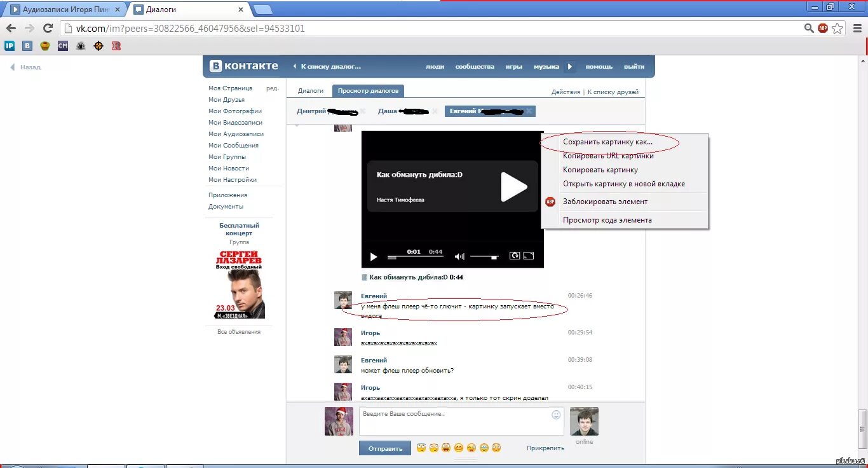Screen dimensions: 868x468
Task: Close the Диалоги browser tab
Action: pyautogui.click(x=241, y=10)
